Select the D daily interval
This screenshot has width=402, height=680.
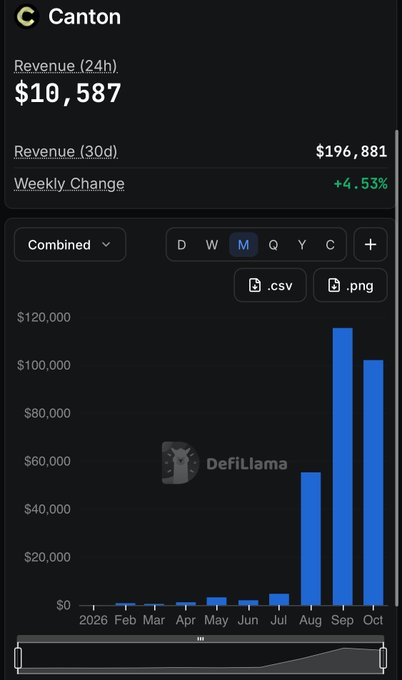182,245
